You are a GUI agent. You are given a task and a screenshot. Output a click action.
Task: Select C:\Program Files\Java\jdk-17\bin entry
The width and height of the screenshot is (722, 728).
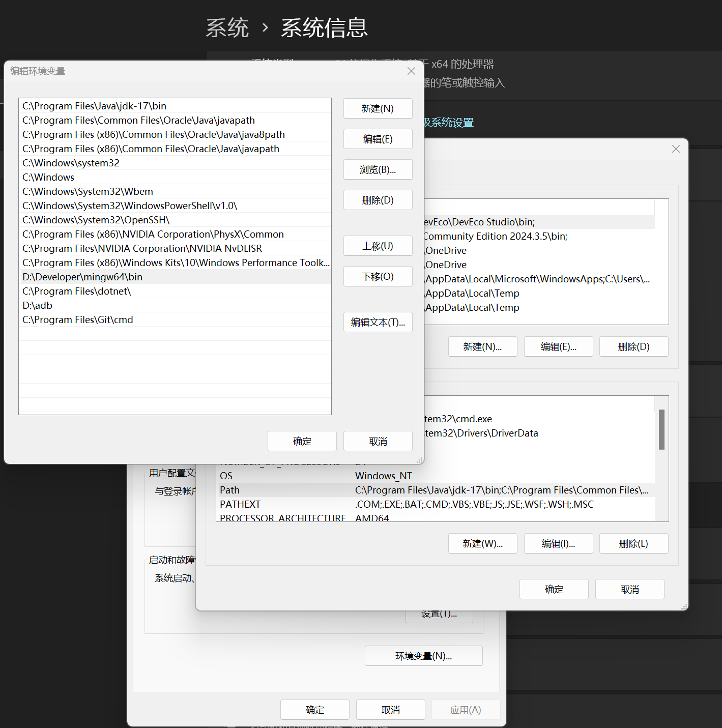point(95,106)
